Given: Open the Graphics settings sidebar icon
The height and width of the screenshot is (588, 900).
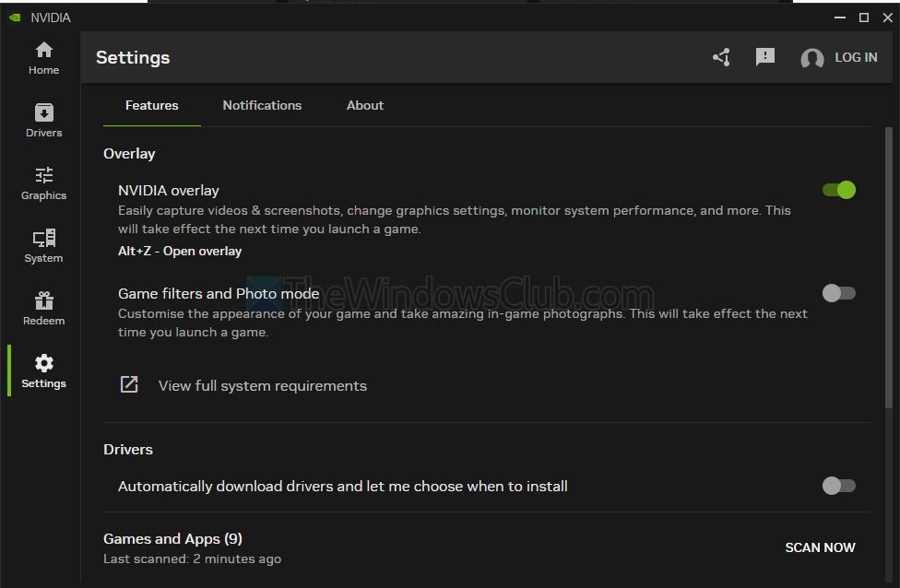Looking at the screenshot, I should pos(43,183).
